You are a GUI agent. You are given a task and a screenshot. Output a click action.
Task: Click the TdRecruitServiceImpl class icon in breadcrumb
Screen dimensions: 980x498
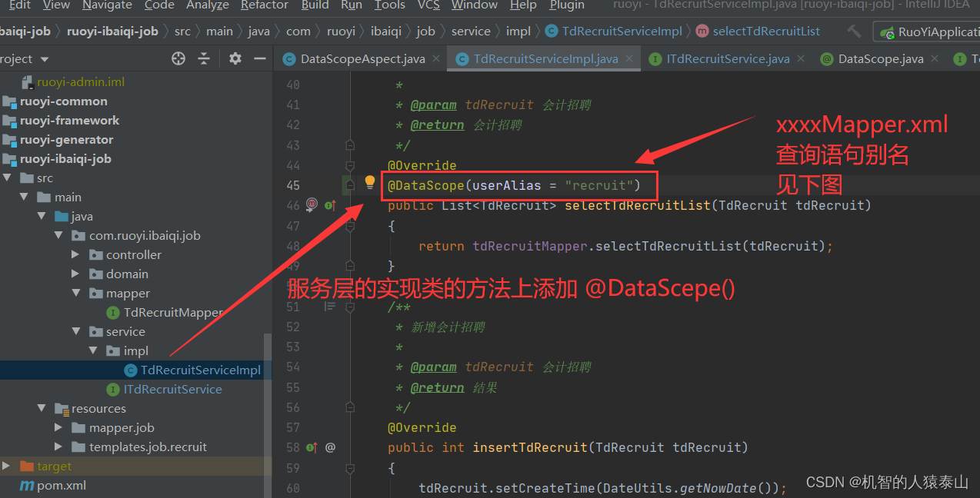pos(552,32)
